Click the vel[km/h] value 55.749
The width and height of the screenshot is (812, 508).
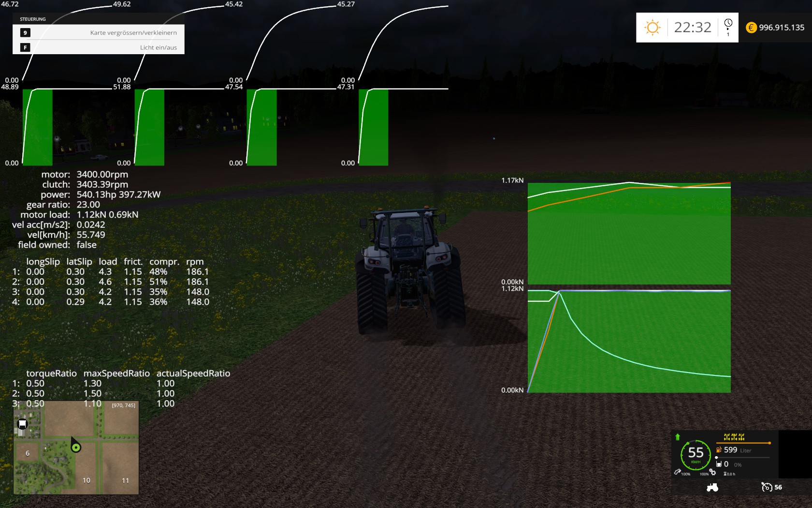(91, 235)
